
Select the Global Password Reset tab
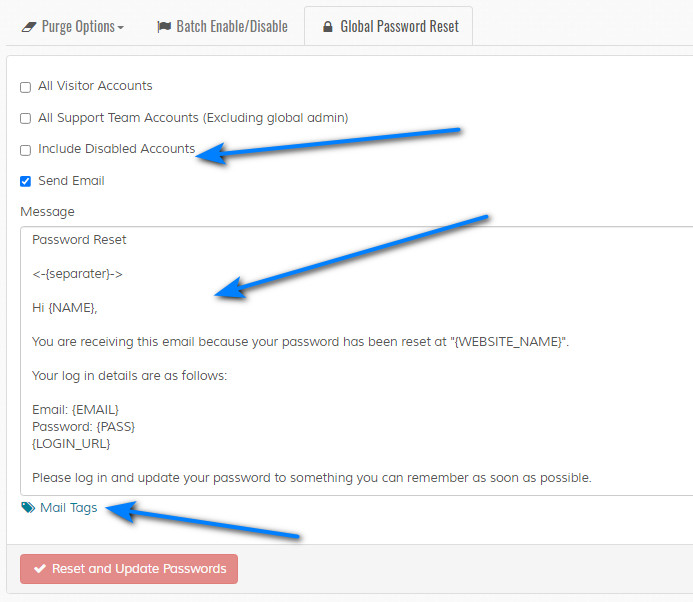(388, 27)
